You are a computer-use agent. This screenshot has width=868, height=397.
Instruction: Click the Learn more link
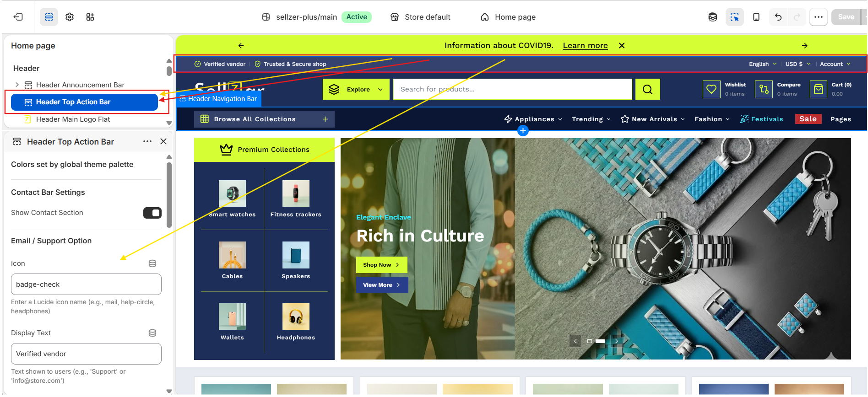click(x=585, y=45)
